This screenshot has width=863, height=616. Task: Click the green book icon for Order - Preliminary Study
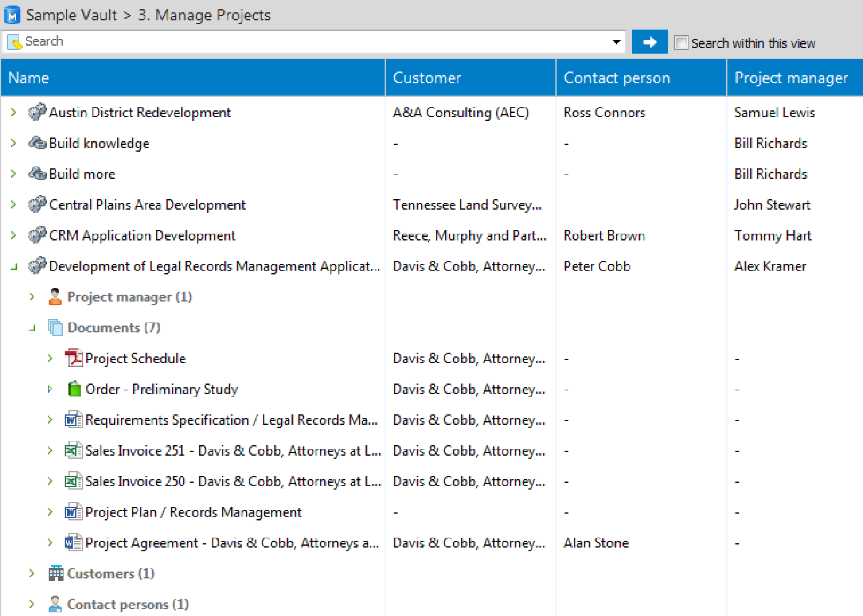coord(74,389)
